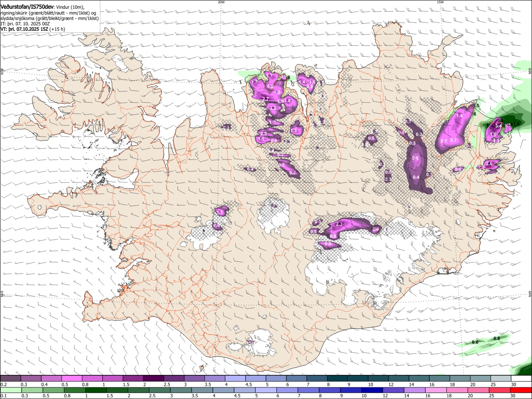Click the darkest green 1 swatch in the lower legend row
The height and width of the screenshot is (399, 532).
point(96,390)
